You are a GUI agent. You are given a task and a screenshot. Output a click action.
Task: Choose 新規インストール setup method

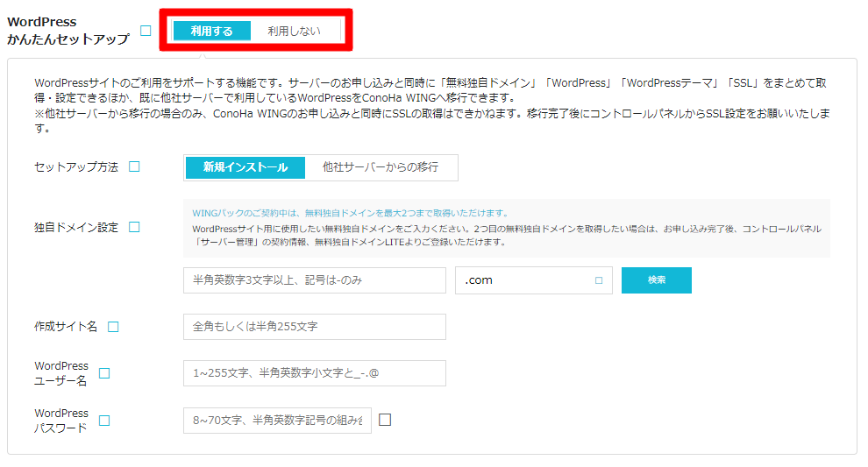pyautogui.click(x=245, y=167)
